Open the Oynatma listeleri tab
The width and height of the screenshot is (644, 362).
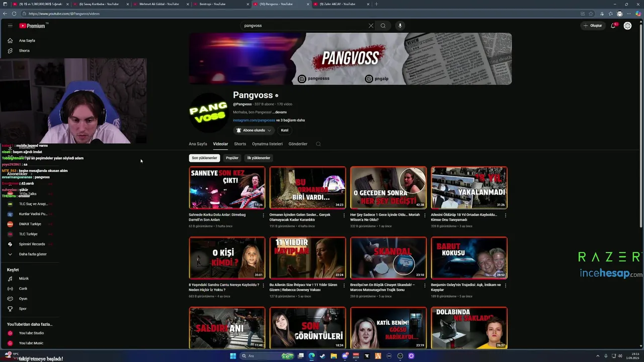267,144
